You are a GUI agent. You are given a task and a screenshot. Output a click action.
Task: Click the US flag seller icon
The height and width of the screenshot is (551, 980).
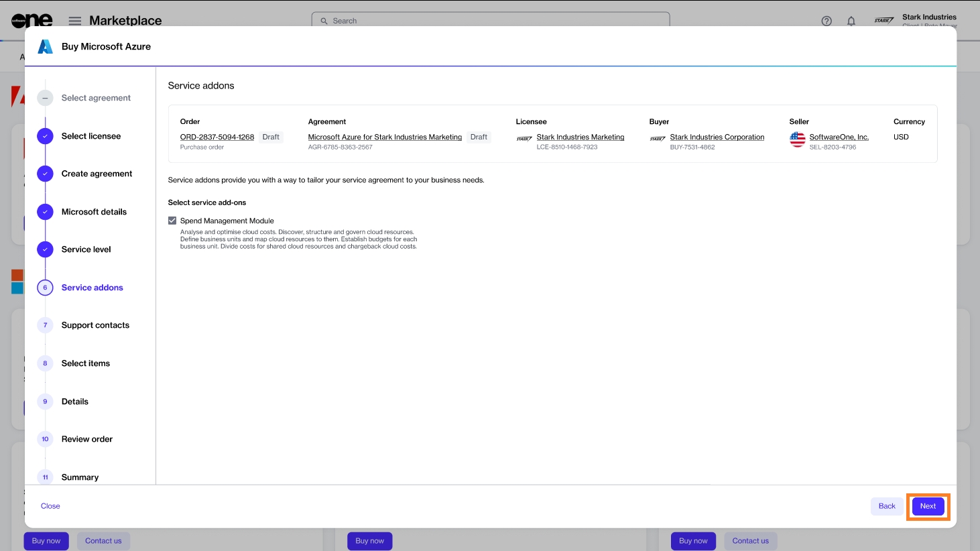click(x=797, y=139)
